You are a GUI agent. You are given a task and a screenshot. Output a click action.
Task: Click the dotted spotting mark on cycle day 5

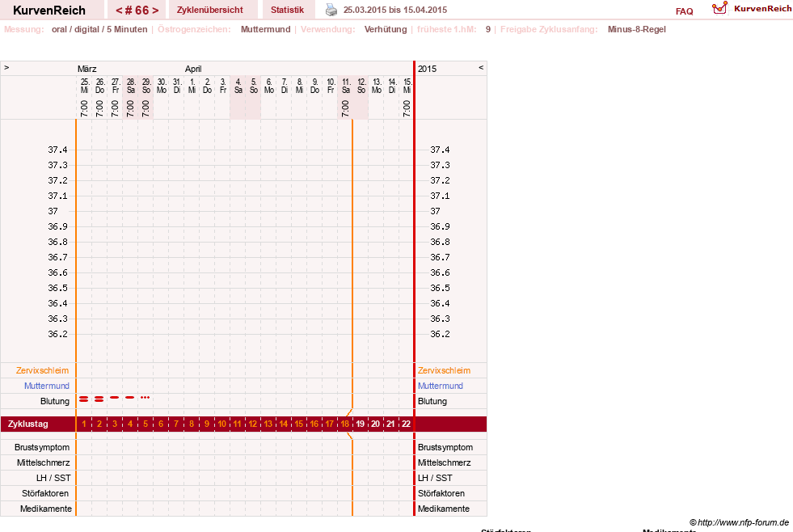tap(146, 398)
